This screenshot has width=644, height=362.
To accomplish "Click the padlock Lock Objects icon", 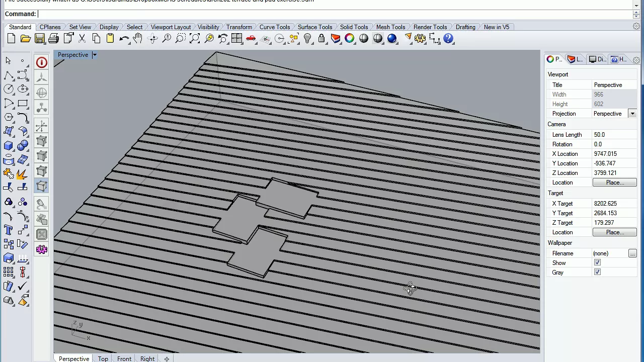I will click(x=321, y=39).
